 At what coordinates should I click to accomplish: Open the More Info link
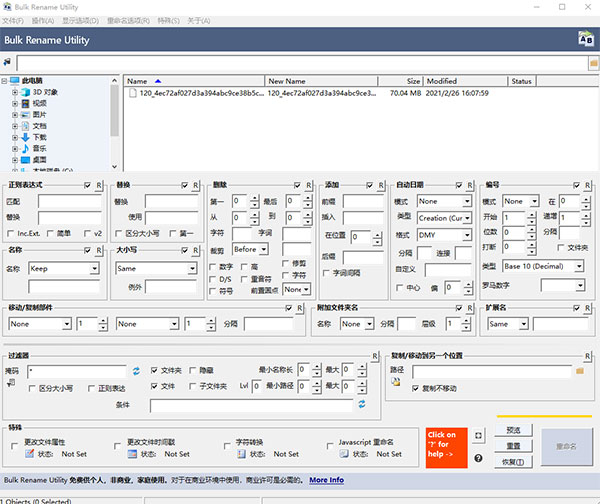click(326, 480)
